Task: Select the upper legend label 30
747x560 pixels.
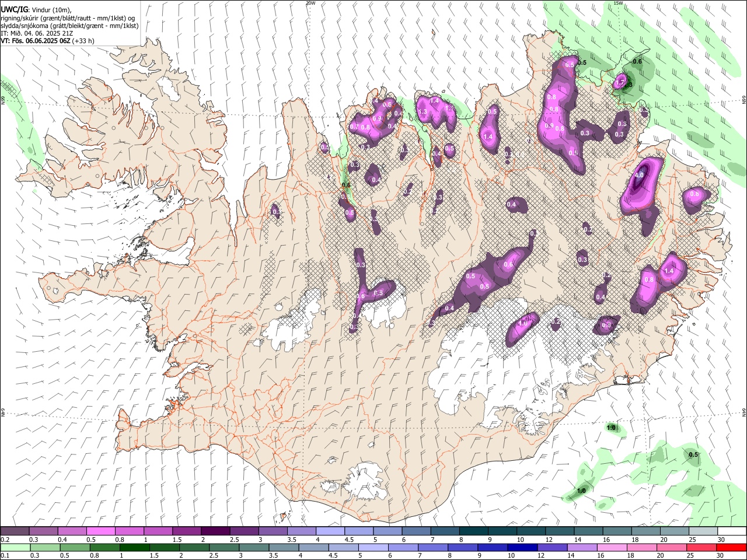Action: coord(721,540)
